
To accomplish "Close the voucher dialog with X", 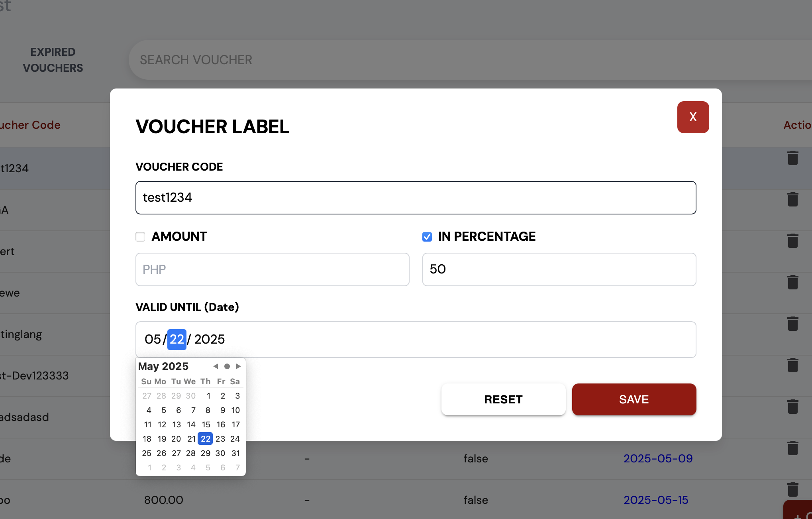I will pyautogui.click(x=692, y=117).
